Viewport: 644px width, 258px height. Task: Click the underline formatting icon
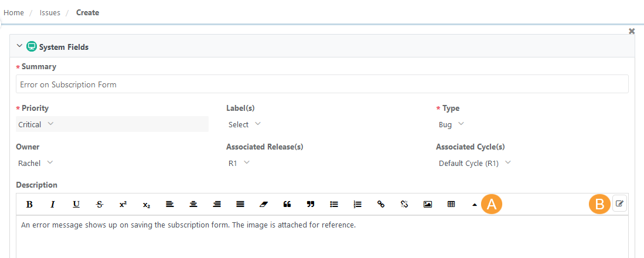pos(76,204)
